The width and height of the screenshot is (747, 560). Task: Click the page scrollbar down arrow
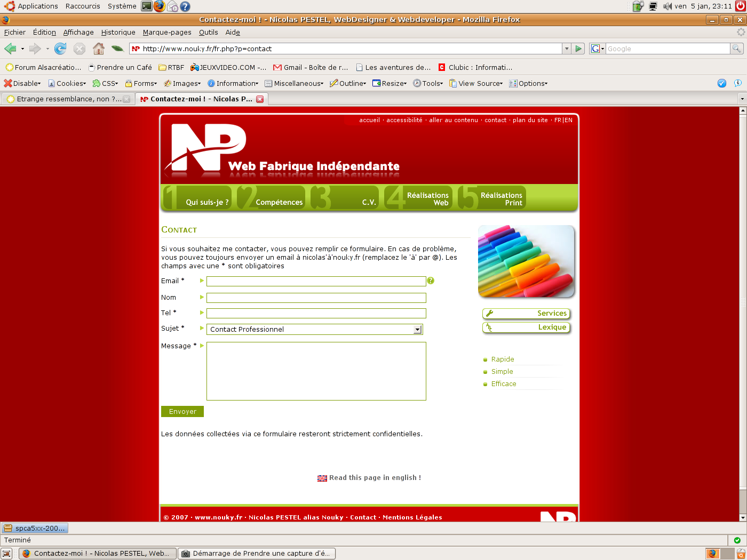click(742, 517)
